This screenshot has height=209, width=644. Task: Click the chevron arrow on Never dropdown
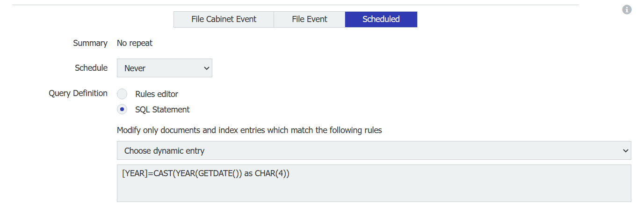[207, 68]
